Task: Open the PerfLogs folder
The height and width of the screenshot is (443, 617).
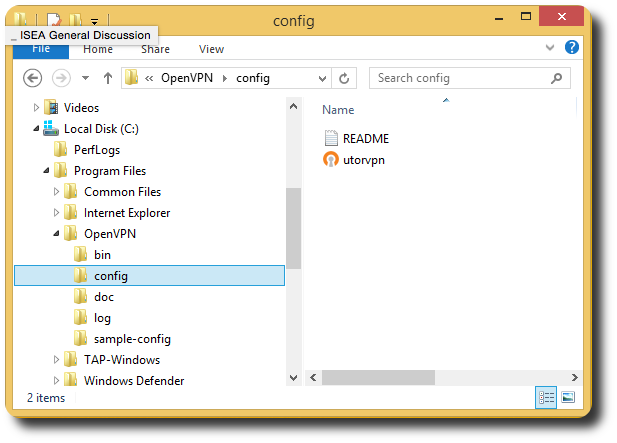Action: 97,150
